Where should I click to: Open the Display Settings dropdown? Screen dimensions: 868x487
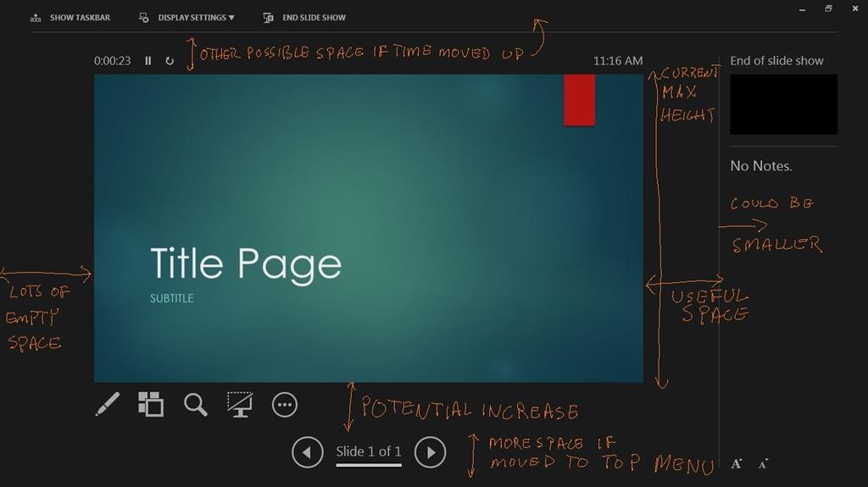187,18
